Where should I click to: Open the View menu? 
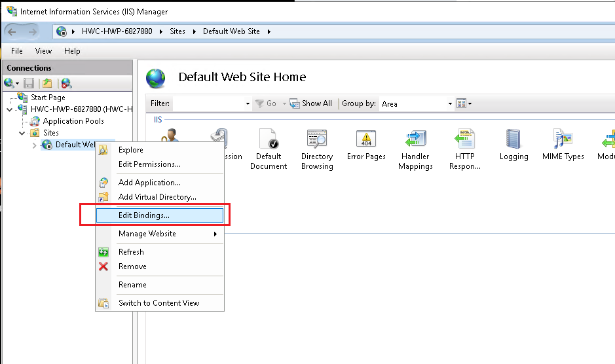tap(43, 51)
